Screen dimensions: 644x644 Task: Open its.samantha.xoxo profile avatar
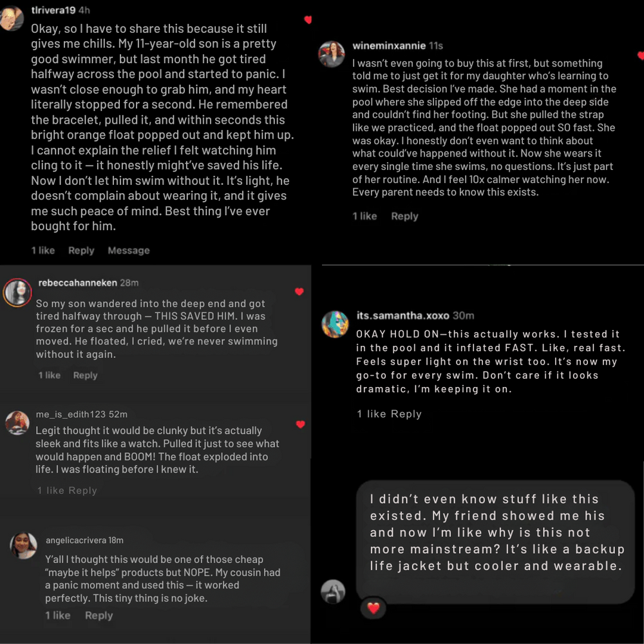pyautogui.click(x=335, y=324)
